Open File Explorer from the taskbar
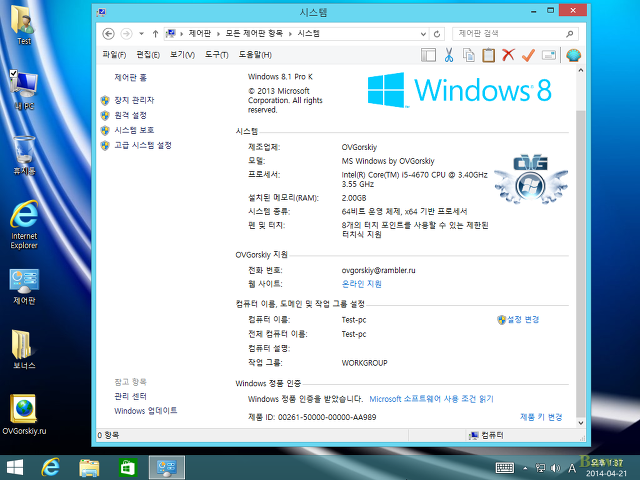 [x=89, y=468]
